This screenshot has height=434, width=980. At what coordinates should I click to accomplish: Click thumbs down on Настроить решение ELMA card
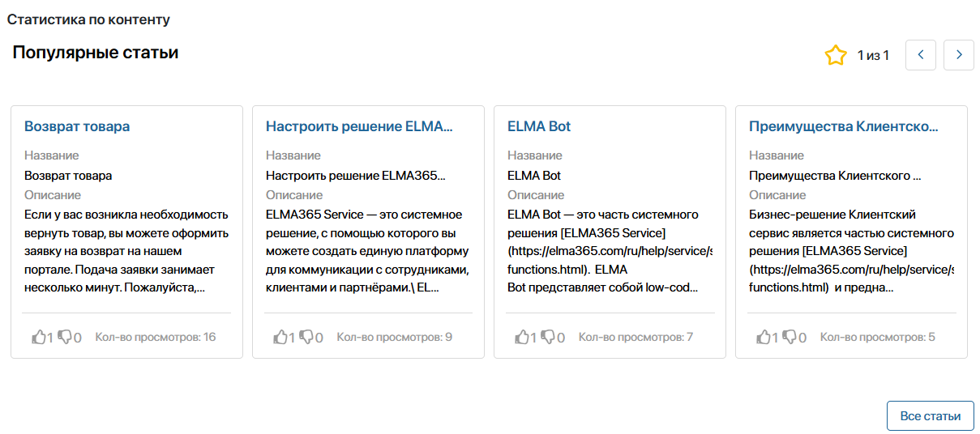(306, 337)
